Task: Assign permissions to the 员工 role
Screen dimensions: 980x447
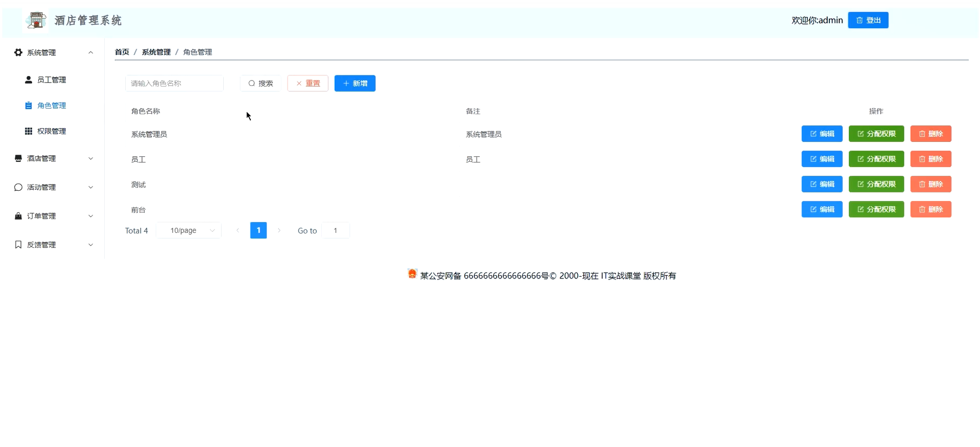Action: pyautogui.click(x=876, y=159)
